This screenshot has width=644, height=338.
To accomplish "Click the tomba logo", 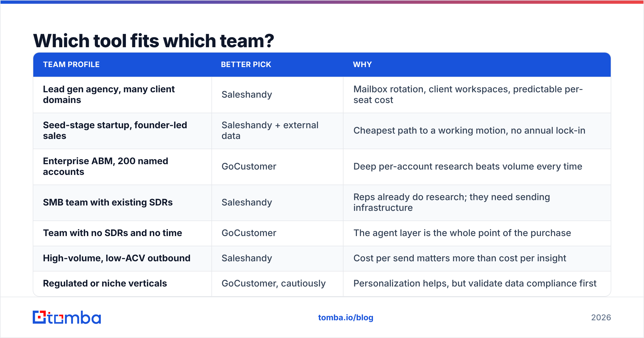I will point(67,317).
